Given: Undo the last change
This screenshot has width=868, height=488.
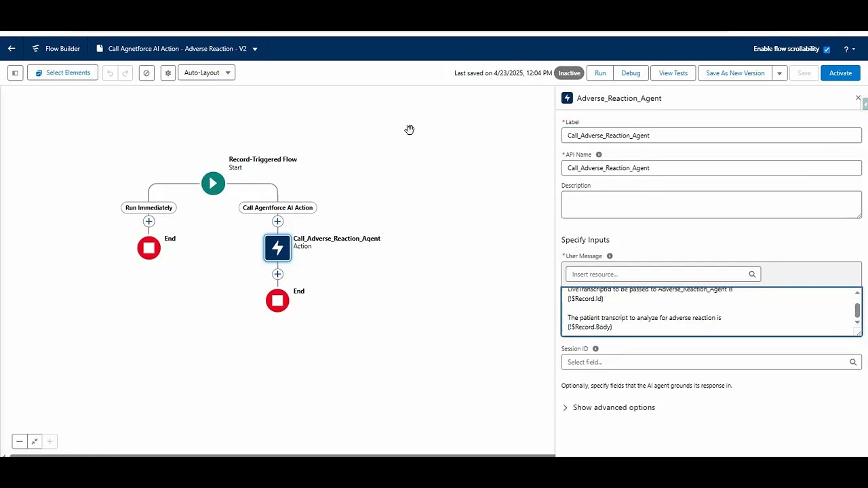Looking at the screenshot, I should click(x=110, y=73).
